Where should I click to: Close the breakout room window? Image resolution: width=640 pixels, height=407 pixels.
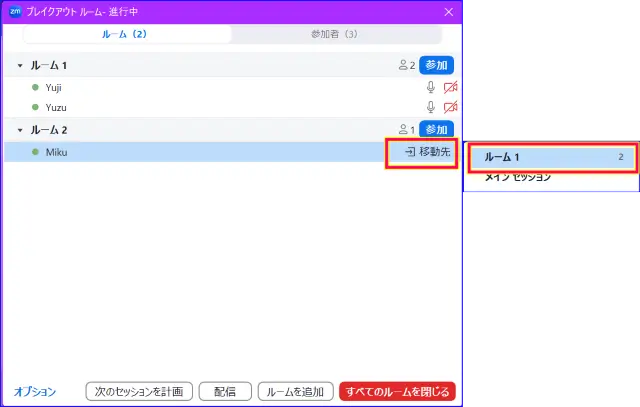click(x=448, y=12)
